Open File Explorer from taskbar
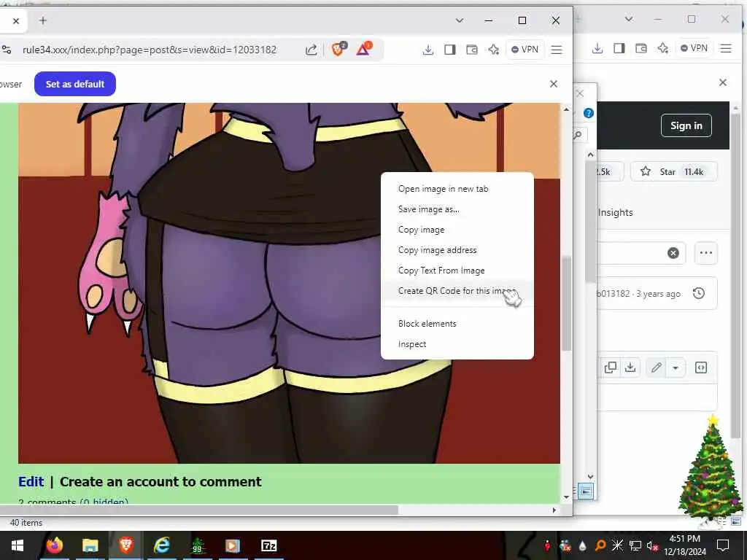The width and height of the screenshot is (747, 560). tap(90, 545)
